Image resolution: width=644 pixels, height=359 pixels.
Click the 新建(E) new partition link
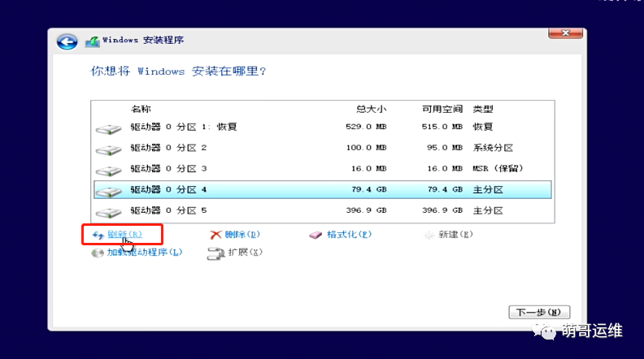click(455, 234)
